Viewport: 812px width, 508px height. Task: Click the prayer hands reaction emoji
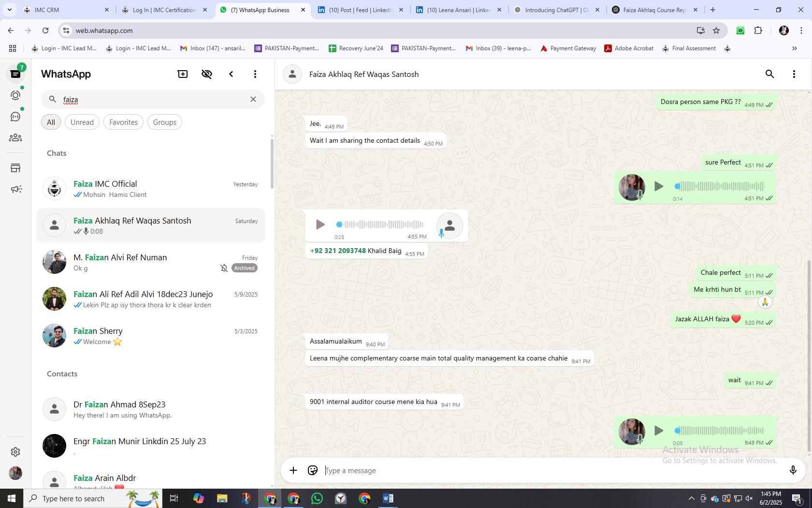pos(765,302)
